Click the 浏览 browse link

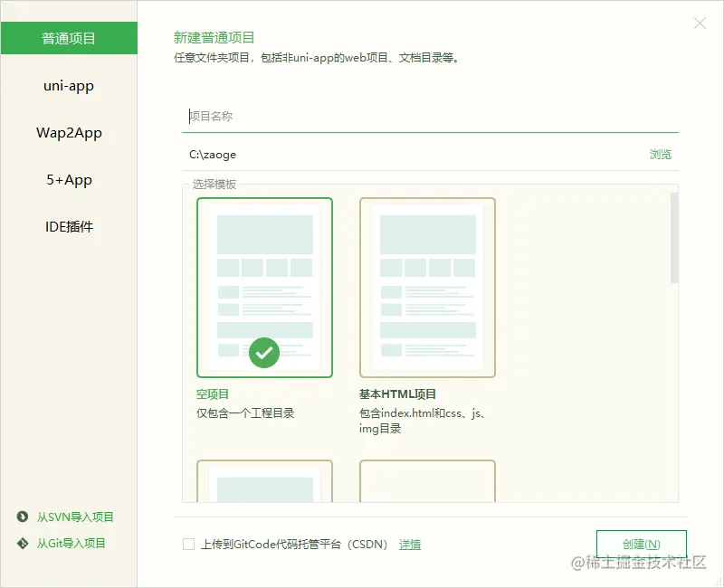pyautogui.click(x=661, y=155)
